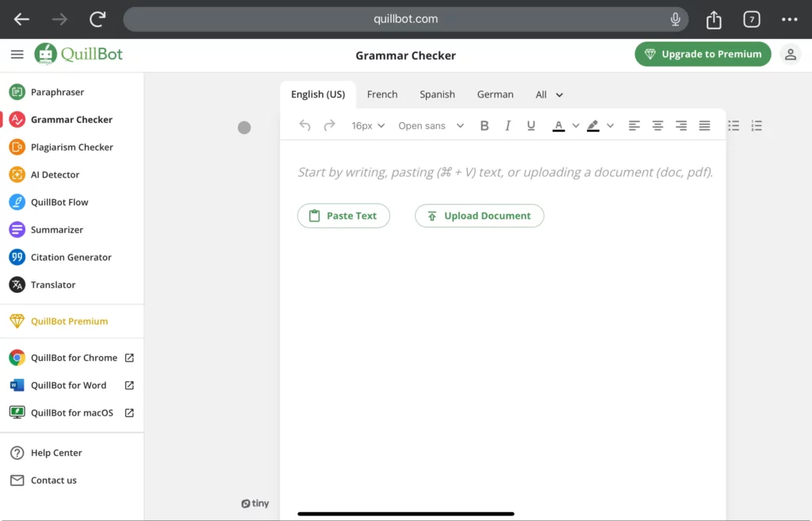Image resolution: width=812 pixels, height=521 pixels.
Task: Open the Open sans font dropdown
Action: coord(431,126)
